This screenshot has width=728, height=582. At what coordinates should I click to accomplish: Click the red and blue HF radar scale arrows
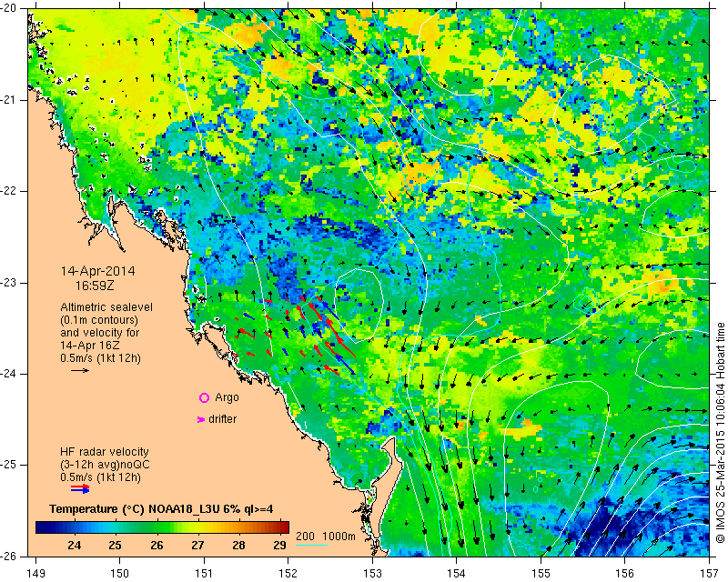80,489
